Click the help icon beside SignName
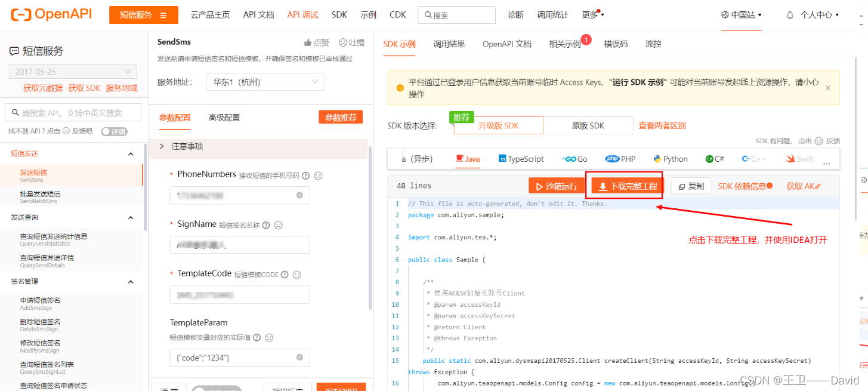The width and height of the screenshot is (868, 391). point(265,225)
